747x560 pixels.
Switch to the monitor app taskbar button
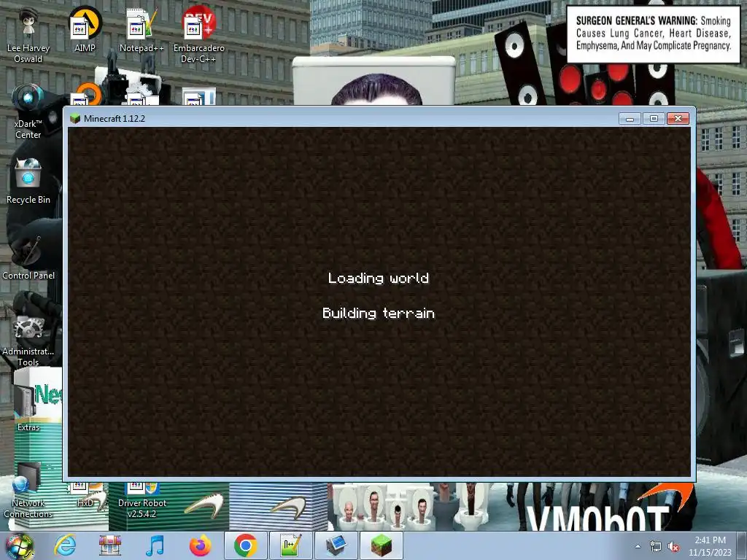pyautogui.click(x=336, y=545)
